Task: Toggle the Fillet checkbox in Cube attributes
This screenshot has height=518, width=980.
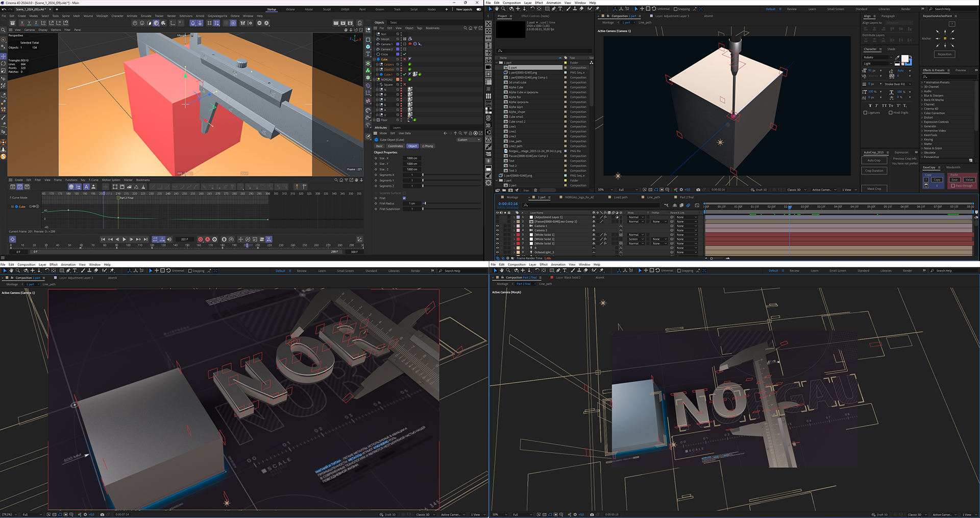Action: [x=404, y=198]
